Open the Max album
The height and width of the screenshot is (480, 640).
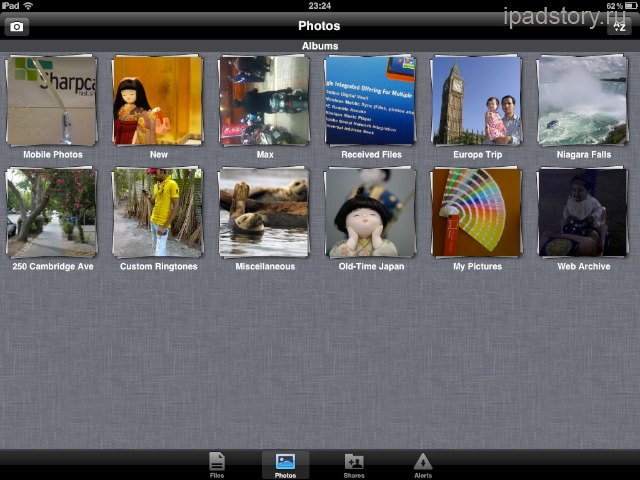(x=264, y=101)
